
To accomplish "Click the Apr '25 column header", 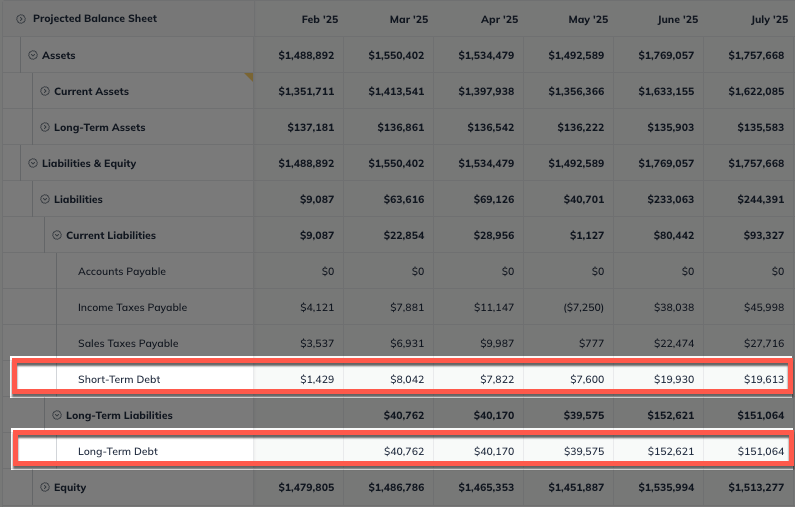I will coord(499,19).
